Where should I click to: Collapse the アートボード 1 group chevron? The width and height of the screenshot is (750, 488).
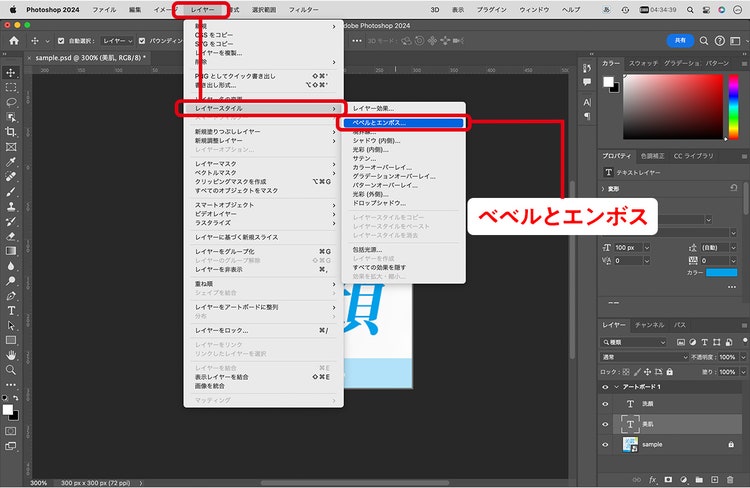(x=617, y=387)
